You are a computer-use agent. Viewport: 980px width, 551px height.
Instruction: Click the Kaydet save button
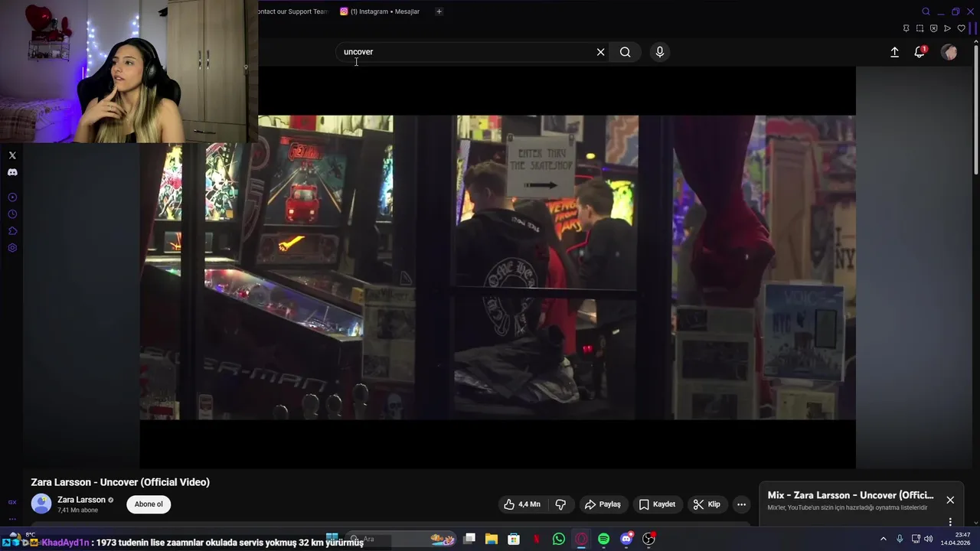tap(657, 504)
